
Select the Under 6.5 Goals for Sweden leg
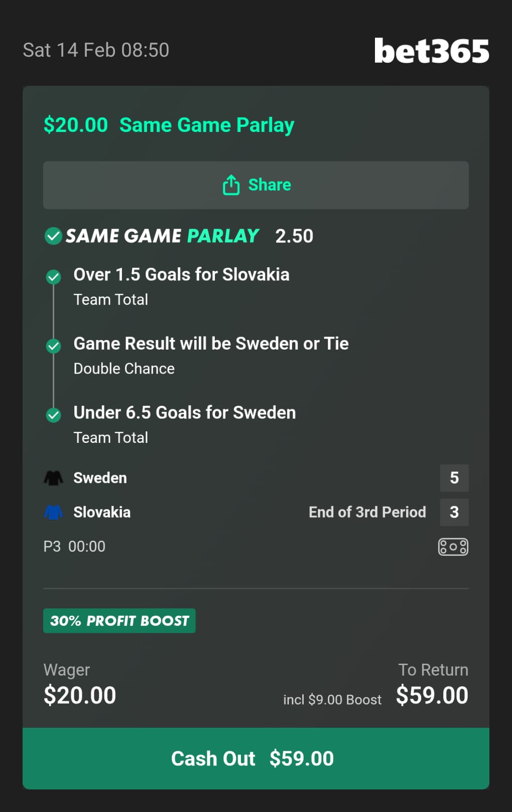tap(184, 413)
